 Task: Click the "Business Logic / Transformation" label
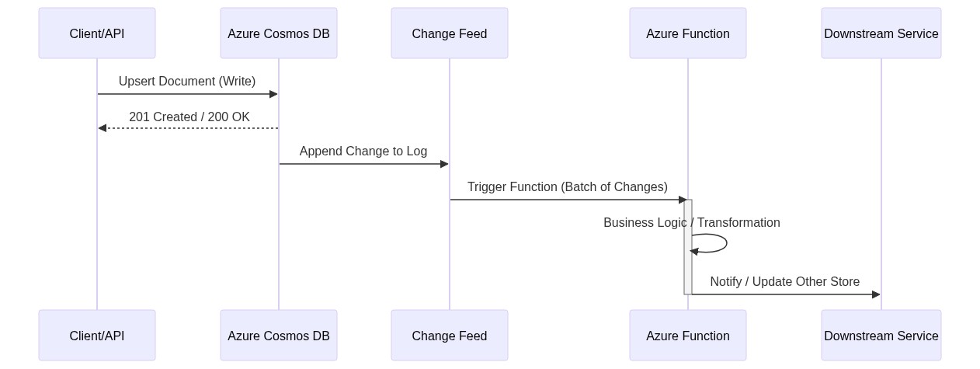pyautogui.click(x=692, y=223)
